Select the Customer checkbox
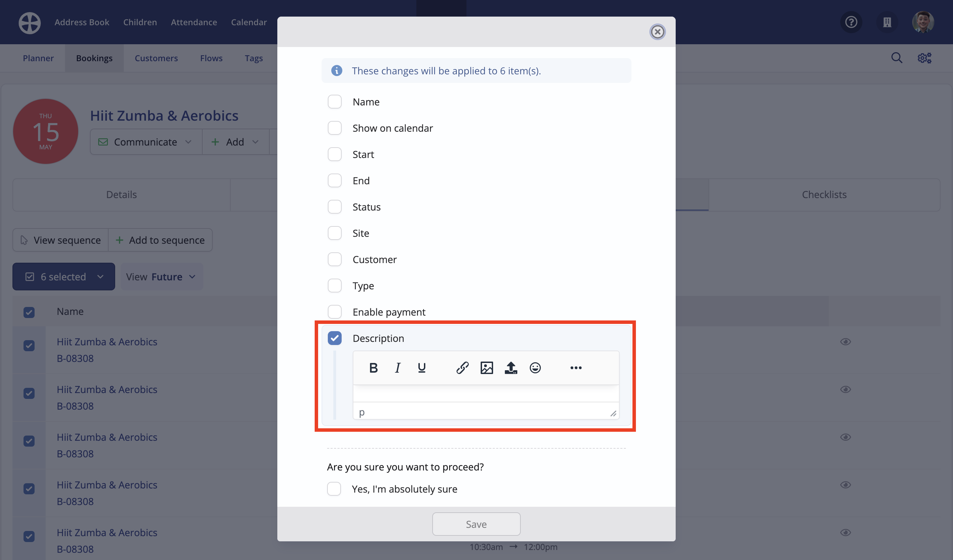953x560 pixels. coord(335,259)
